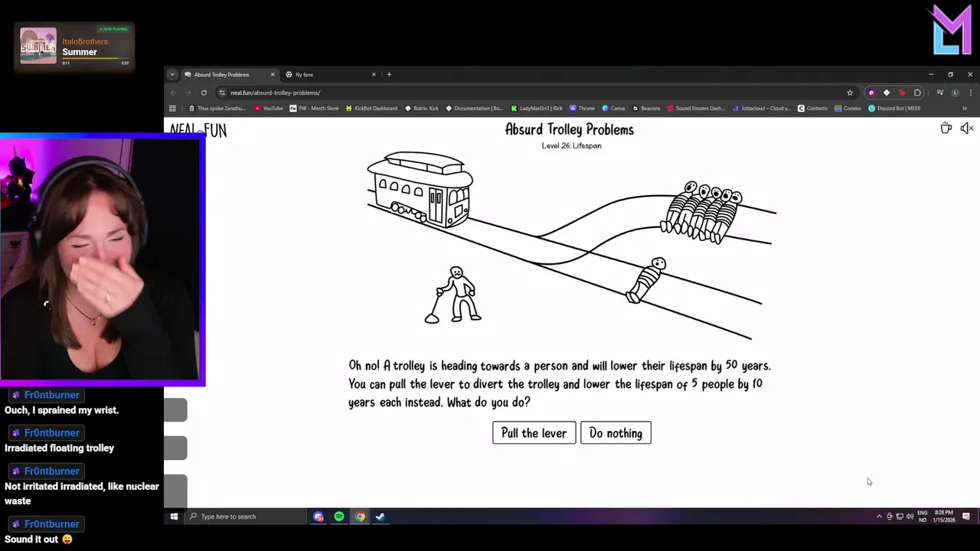
Task: Open the Discord Bot MEE6 bookmark
Action: (894, 108)
